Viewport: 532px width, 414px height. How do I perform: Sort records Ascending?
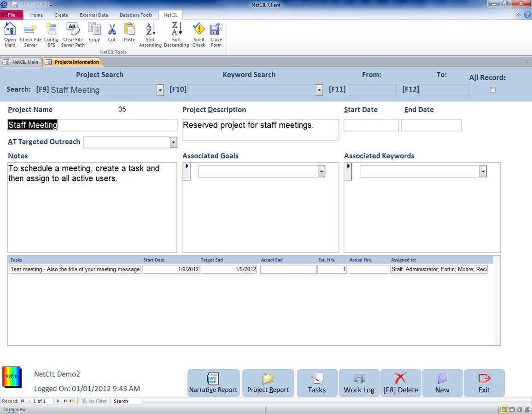click(150, 35)
